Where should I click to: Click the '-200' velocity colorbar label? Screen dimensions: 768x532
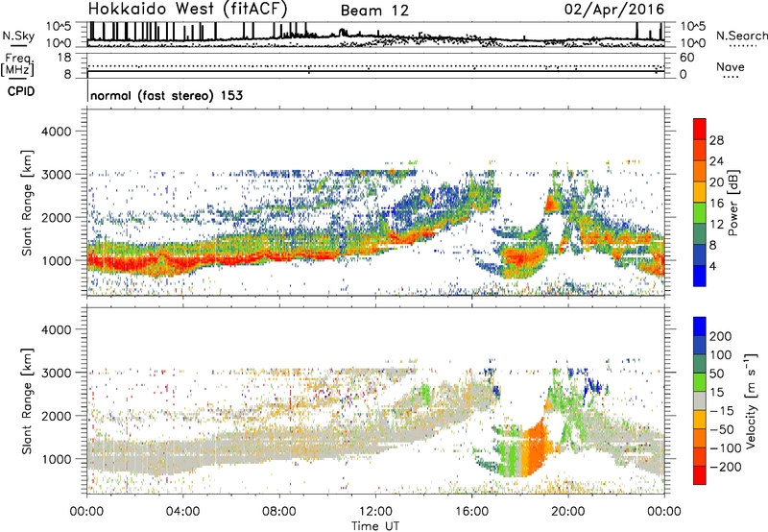tap(725, 467)
